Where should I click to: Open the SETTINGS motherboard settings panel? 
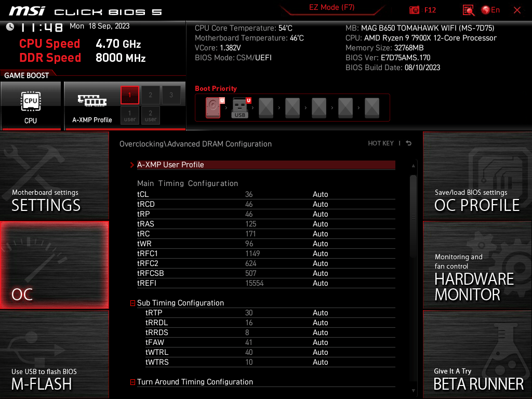54,176
